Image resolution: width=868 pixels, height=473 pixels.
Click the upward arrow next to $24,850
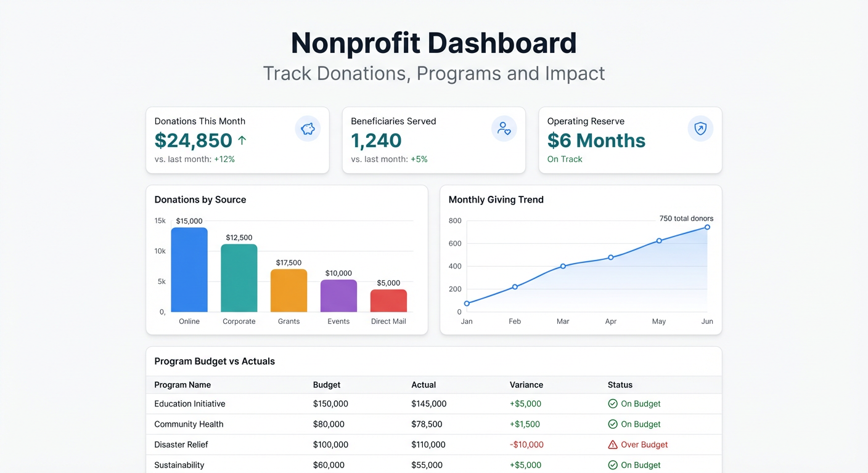(x=242, y=140)
